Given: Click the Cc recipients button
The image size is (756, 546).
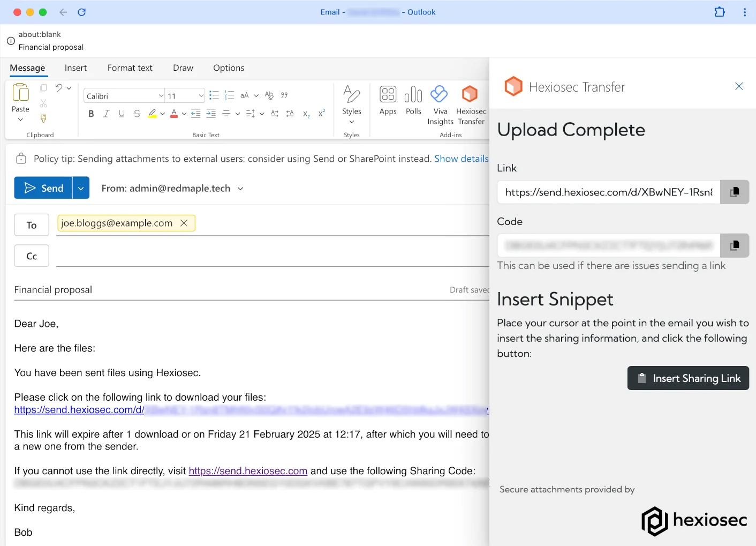Looking at the screenshot, I should click(32, 256).
